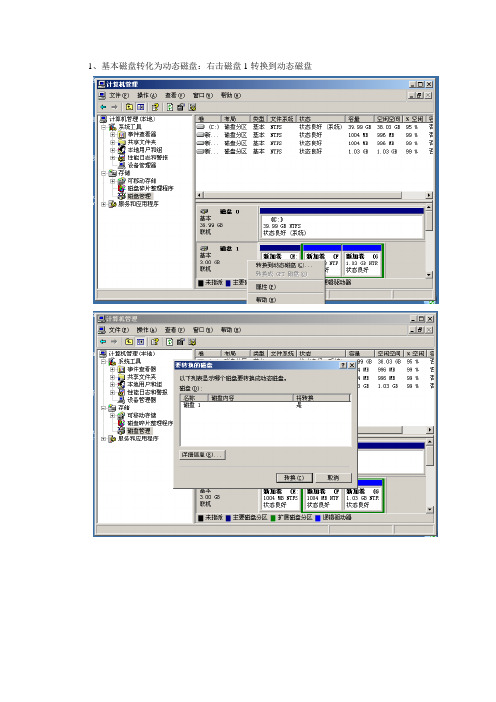Click the up-one-level folder icon in the second screenshot
The width and height of the screenshot is (496, 702).
(129, 342)
